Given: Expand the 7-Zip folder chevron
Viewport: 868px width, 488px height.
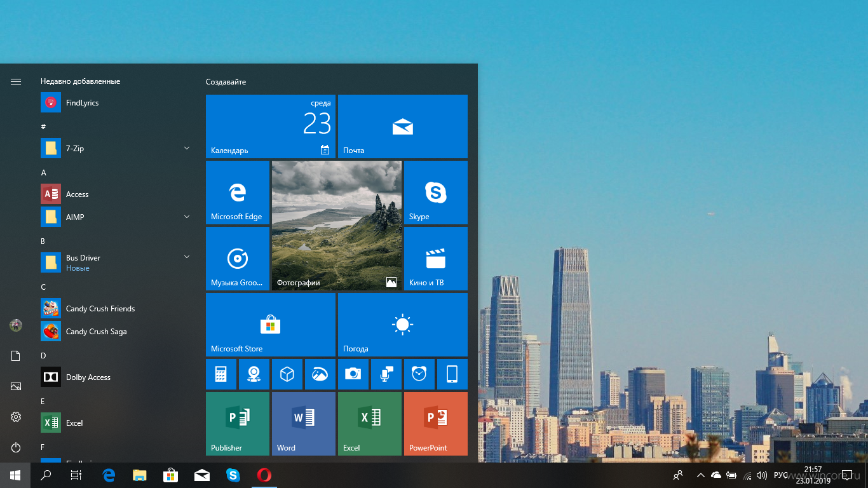Looking at the screenshot, I should click(187, 148).
